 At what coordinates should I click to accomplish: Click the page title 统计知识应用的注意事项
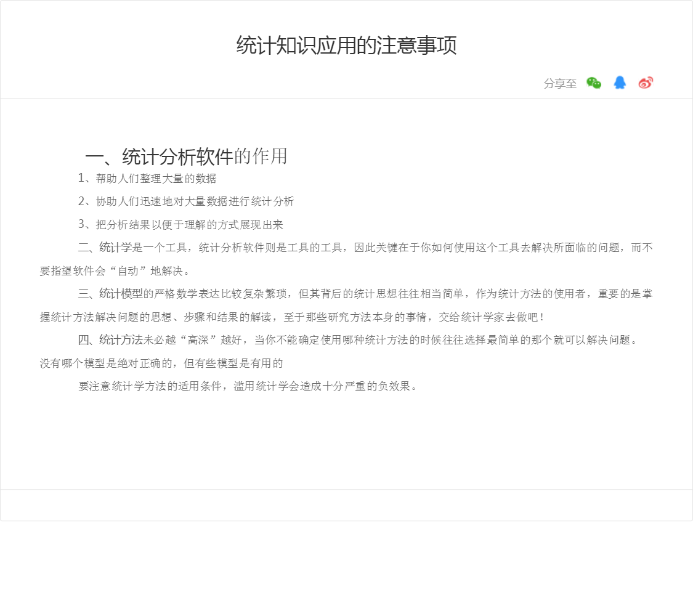pyautogui.click(x=346, y=45)
